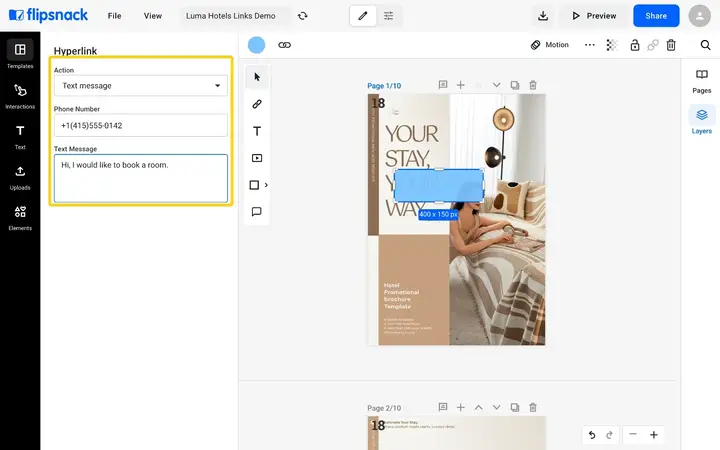Lock the selected element
Viewport: 720px width, 450px height.
tap(635, 45)
